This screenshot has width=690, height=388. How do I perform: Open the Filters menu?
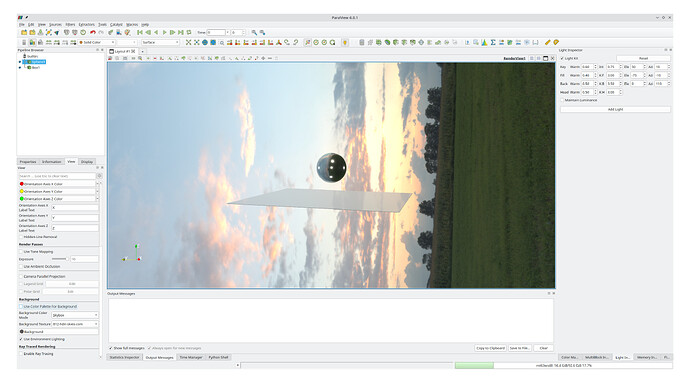pos(70,25)
